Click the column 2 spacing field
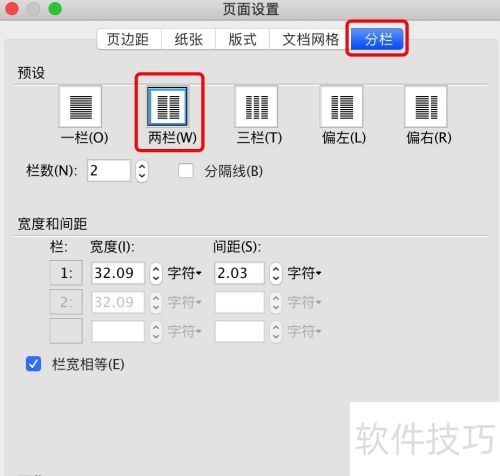Viewport: 500px width, 476px height. tap(239, 302)
